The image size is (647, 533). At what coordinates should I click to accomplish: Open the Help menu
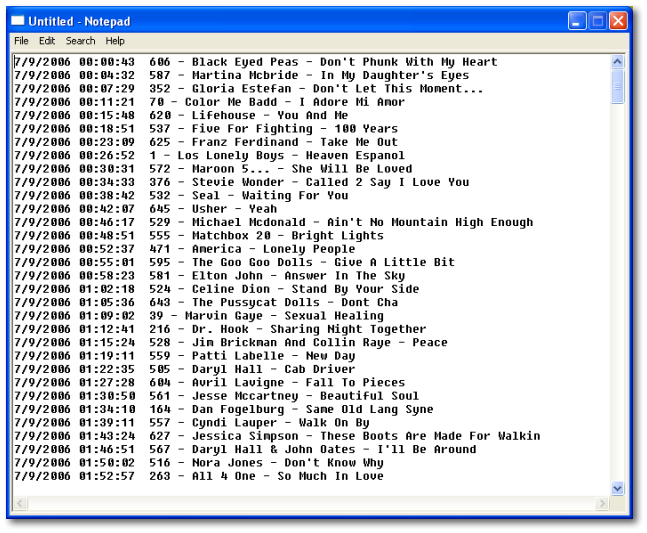click(x=115, y=41)
